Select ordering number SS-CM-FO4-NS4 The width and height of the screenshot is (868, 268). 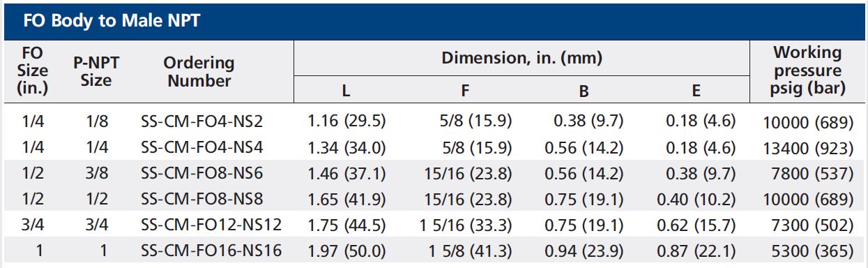(x=202, y=147)
